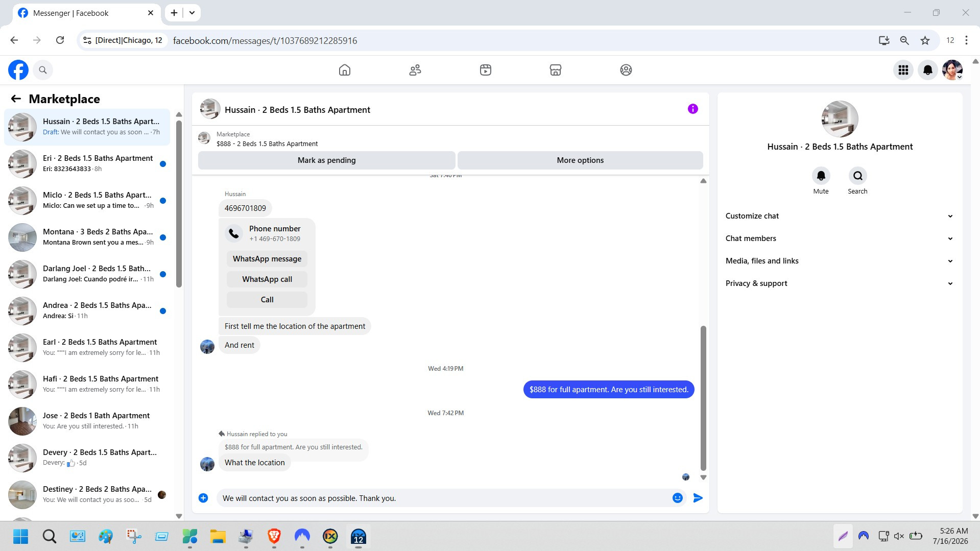
Task: Click the Hussain listing thumbnail in right panel
Action: coord(840,119)
